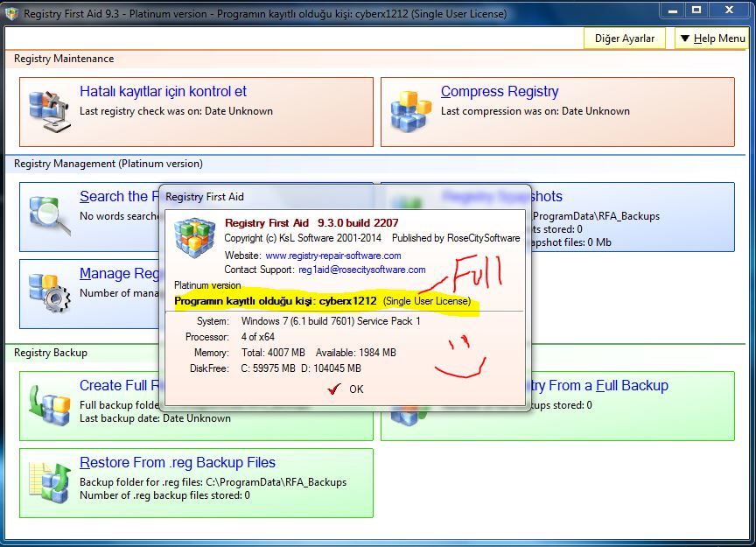756x547 pixels.
Task: Open the Create Full backup link
Action: point(119,385)
